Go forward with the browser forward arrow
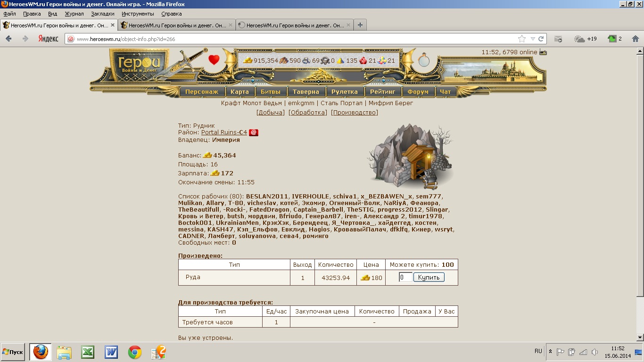The image size is (644, 362). [x=25, y=39]
